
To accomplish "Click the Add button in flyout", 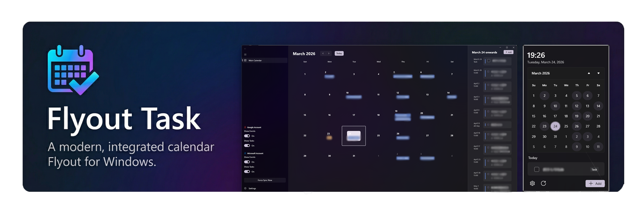I will (595, 183).
